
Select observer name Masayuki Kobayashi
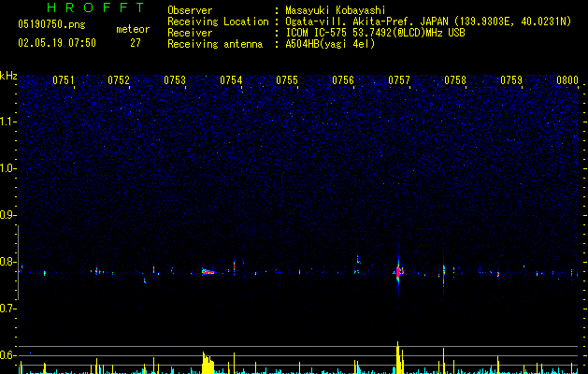[x=336, y=10]
